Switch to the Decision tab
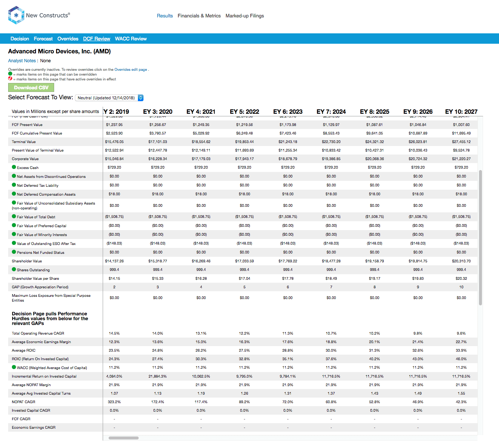Viewport: 499px width, 448px height. [x=20, y=39]
